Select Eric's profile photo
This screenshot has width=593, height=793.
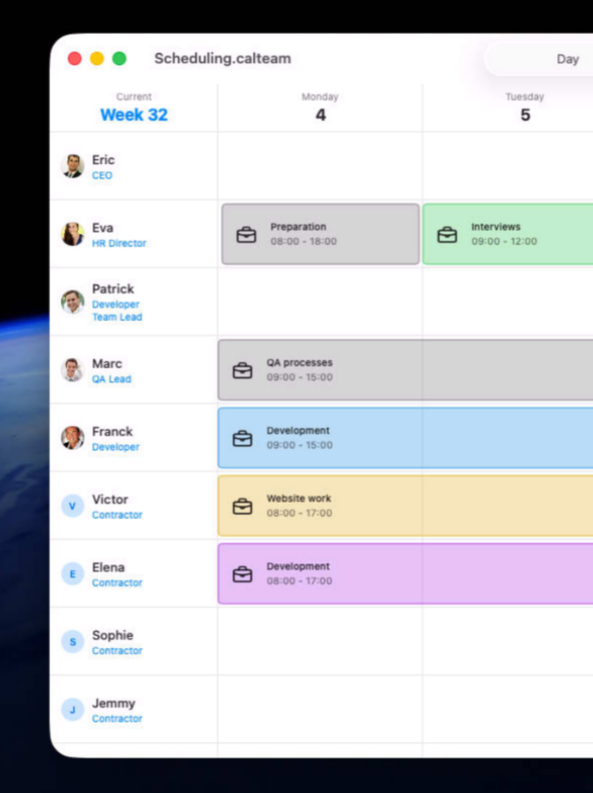[72, 166]
